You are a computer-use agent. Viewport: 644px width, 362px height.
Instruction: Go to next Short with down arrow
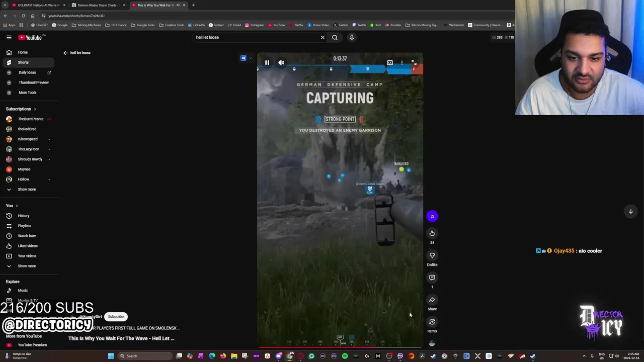click(631, 212)
